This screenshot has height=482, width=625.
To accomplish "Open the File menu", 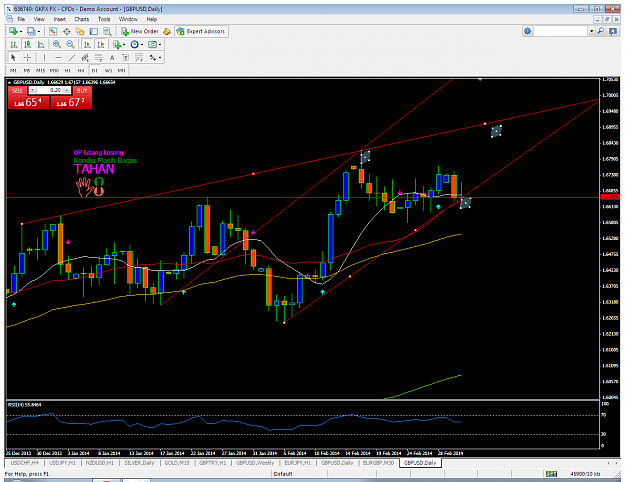I will pyautogui.click(x=21, y=19).
